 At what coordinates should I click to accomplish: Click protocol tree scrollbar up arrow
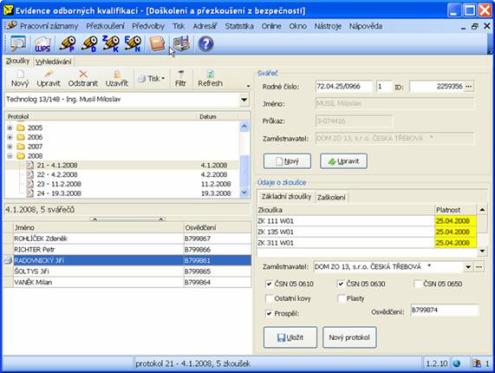tap(244, 127)
